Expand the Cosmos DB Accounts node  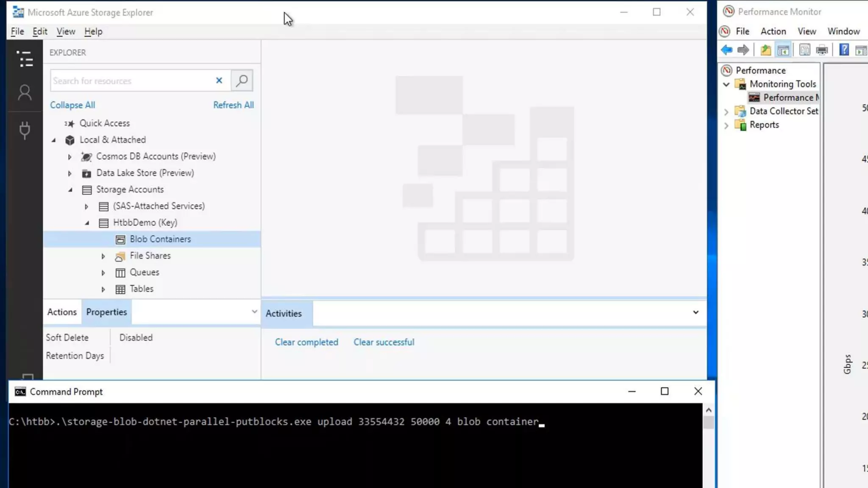click(70, 157)
